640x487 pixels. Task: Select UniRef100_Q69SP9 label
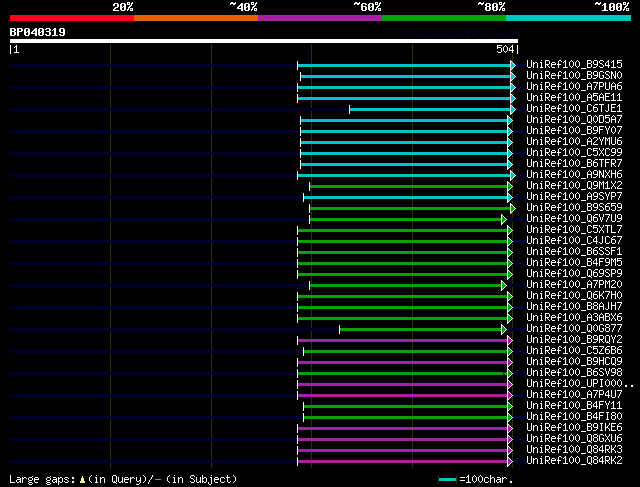574,274
